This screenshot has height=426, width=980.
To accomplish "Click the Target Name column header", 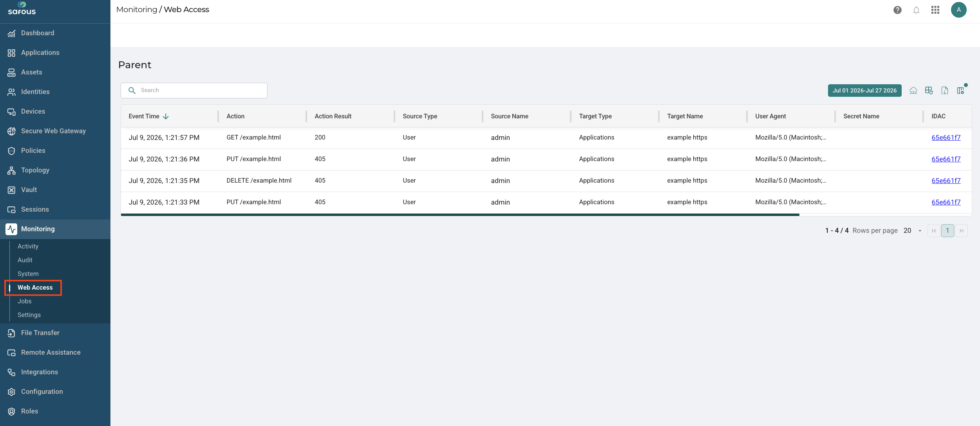I will pyautogui.click(x=685, y=116).
